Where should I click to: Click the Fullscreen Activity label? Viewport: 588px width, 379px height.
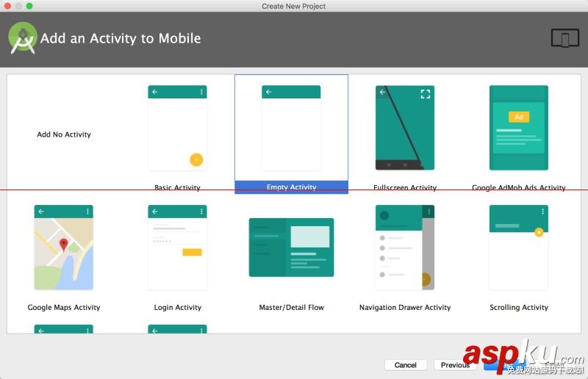tap(405, 187)
